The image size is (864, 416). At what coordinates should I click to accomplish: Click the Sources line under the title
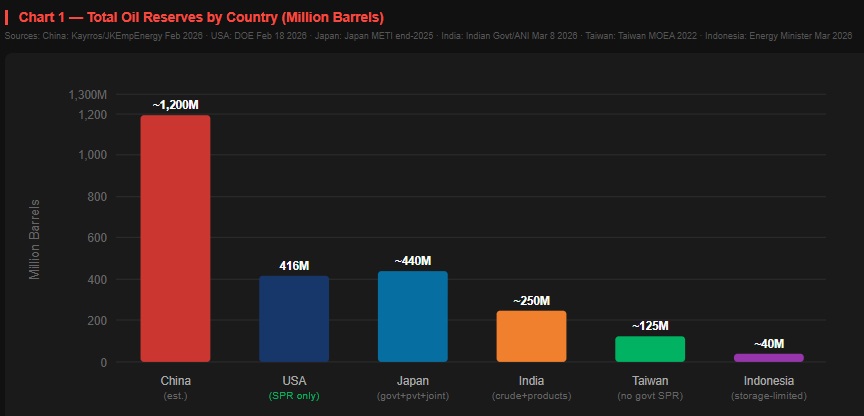[430, 37]
